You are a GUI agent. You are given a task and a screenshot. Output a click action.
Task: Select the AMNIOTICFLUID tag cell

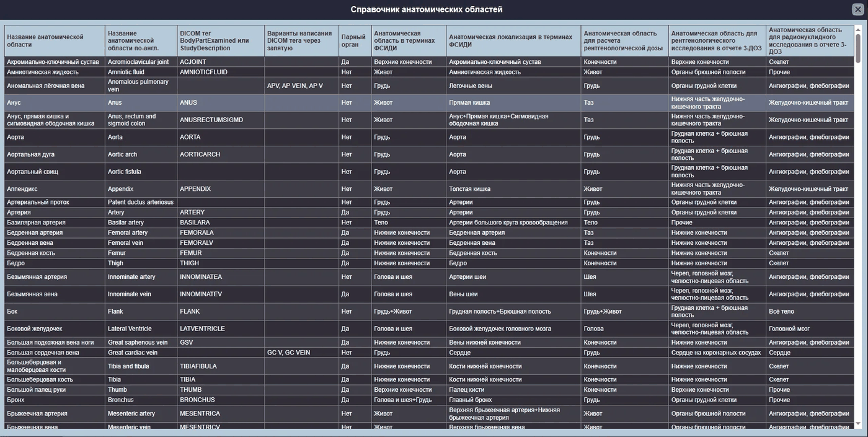coord(221,72)
